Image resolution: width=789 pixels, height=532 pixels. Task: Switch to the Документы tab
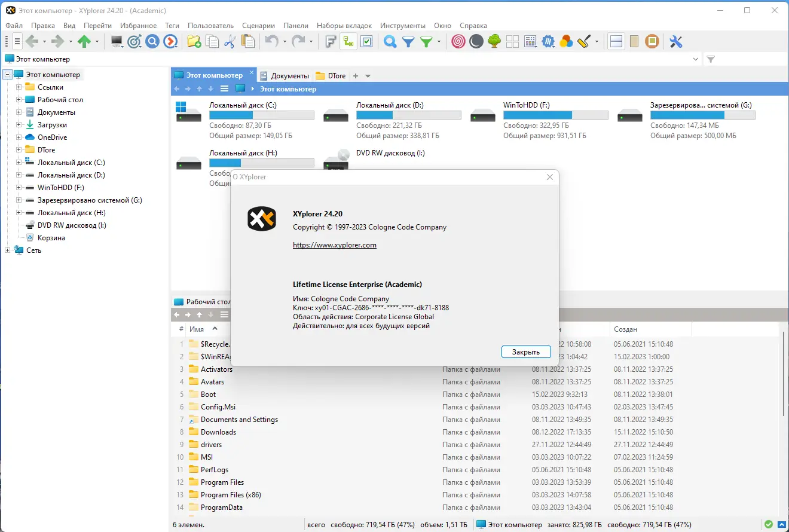(x=285, y=76)
